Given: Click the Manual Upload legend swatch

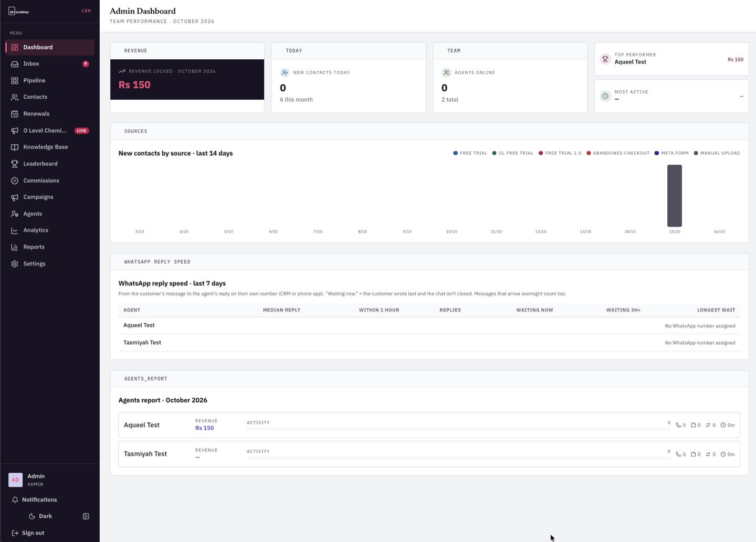Looking at the screenshot, I should coord(696,153).
